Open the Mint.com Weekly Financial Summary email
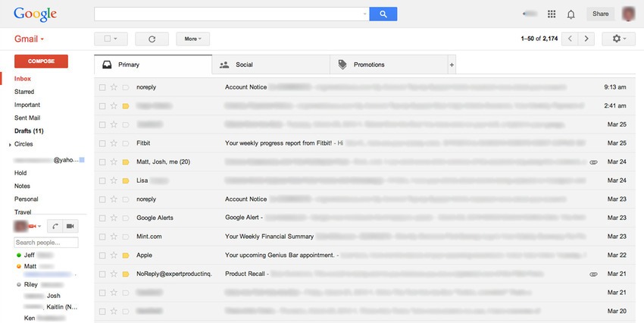The width and height of the screenshot is (644, 323). 269,237
